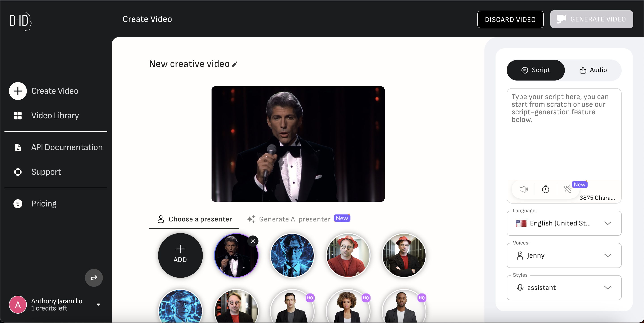
Task: Click the speaker listen icon under script
Action: point(523,189)
